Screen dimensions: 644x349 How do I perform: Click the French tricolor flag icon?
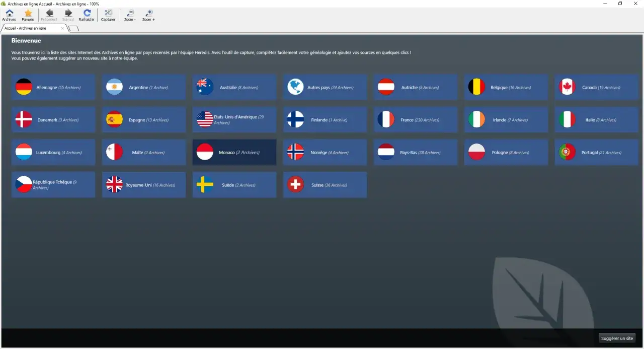(386, 120)
